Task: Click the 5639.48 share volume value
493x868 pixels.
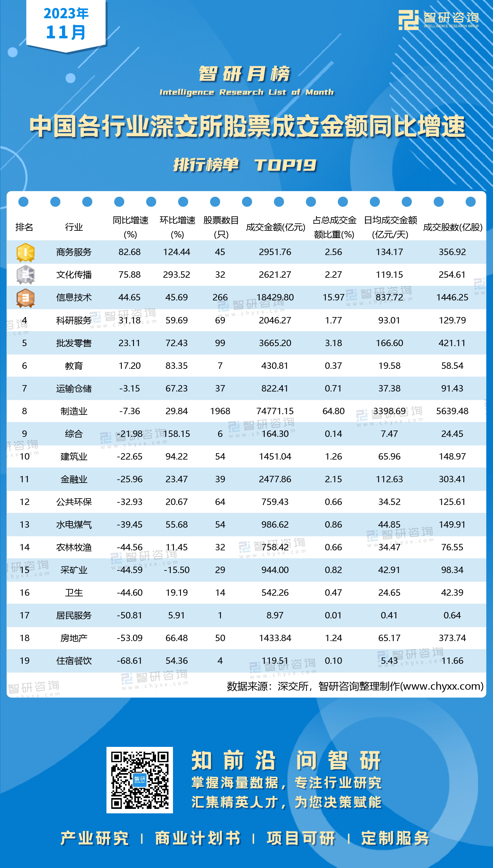Action: (452, 411)
